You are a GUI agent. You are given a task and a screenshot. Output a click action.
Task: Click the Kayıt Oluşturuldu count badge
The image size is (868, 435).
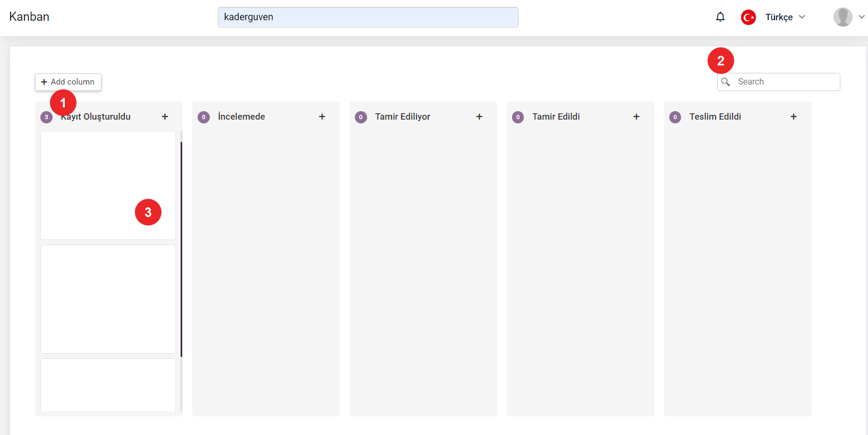(x=46, y=117)
